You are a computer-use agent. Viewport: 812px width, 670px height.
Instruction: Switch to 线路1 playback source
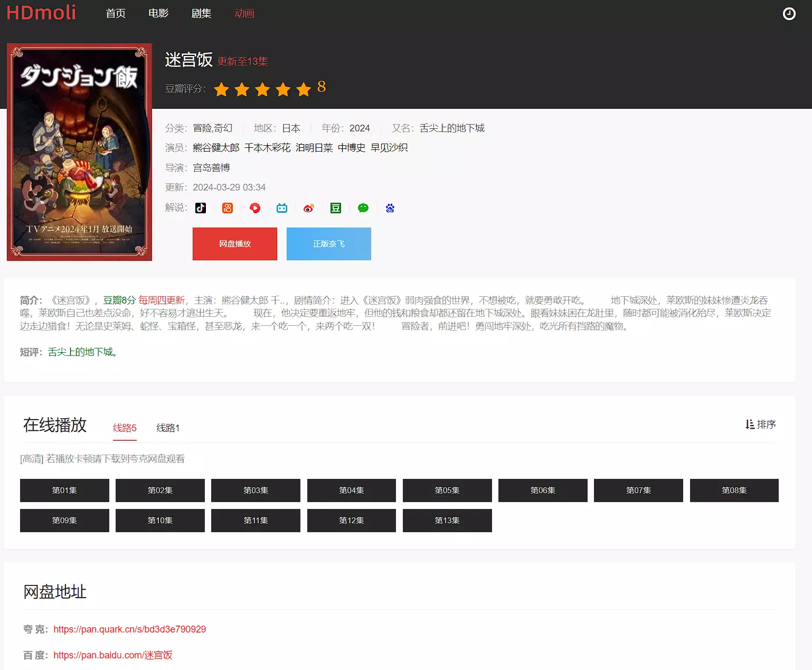click(x=168, y=428)
